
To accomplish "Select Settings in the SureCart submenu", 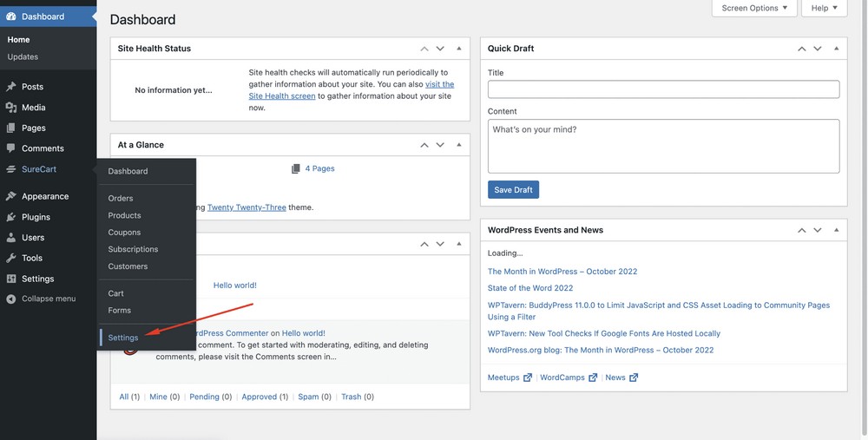I will click(123, 338).
